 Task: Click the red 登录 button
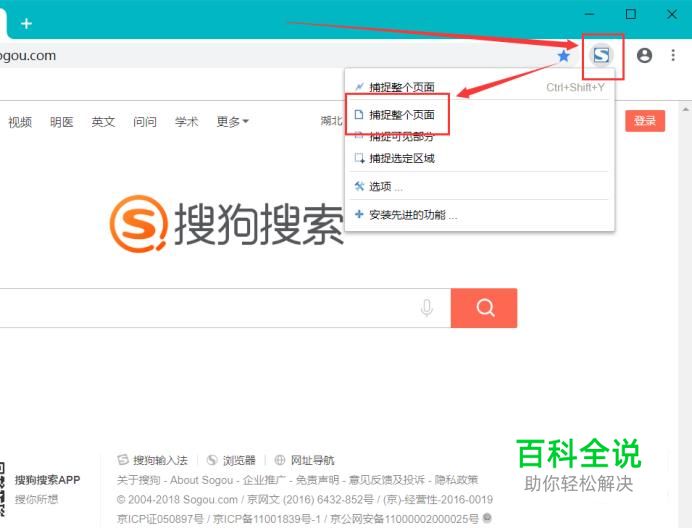coord(645,121)
